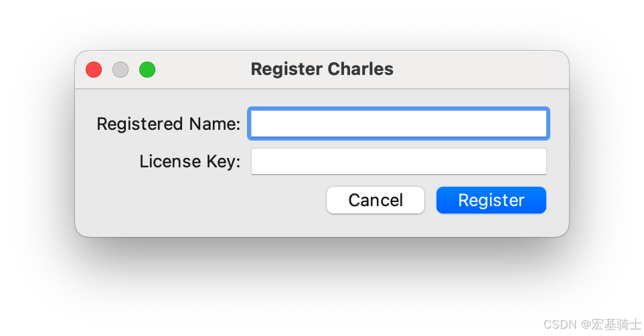Select the License Key label
Image resolution: width=644 pixels, height=336 pixels.
tap(189, 161)
